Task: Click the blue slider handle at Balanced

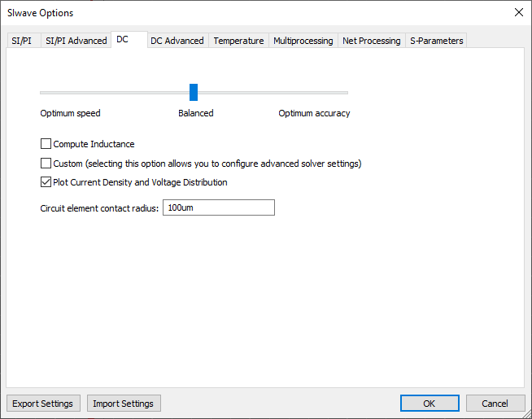Action: click(194, 92)
